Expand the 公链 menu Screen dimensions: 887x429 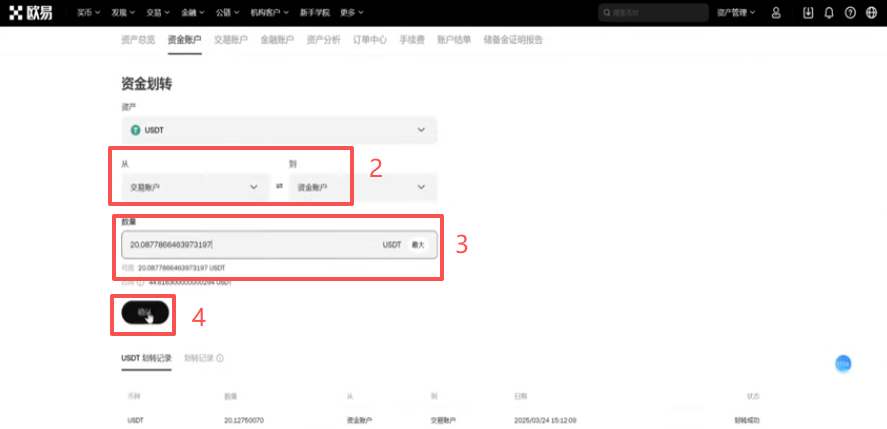227,12
